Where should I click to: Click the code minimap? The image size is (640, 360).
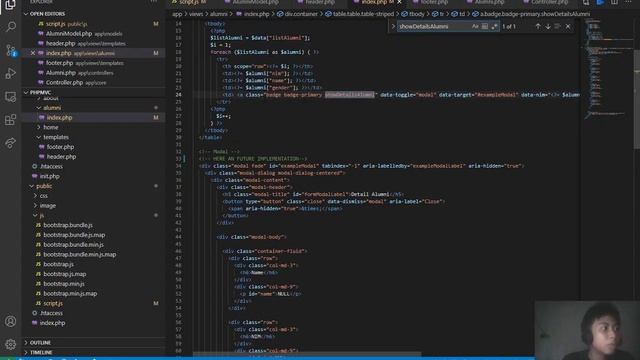606,69
